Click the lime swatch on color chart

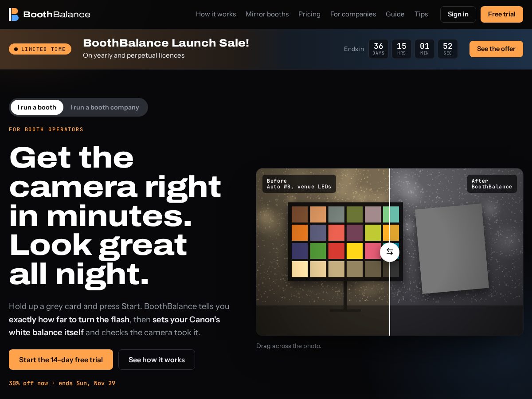point(373,233)
